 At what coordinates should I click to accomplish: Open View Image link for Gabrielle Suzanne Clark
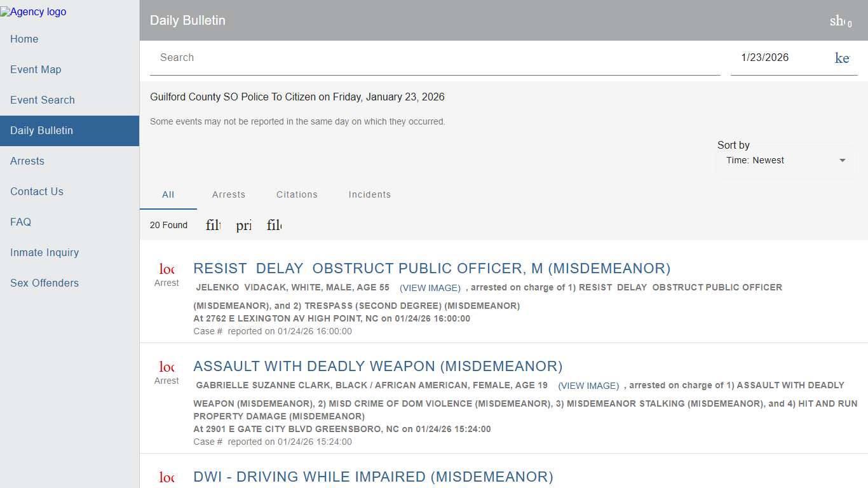click(x=588, y=386)
